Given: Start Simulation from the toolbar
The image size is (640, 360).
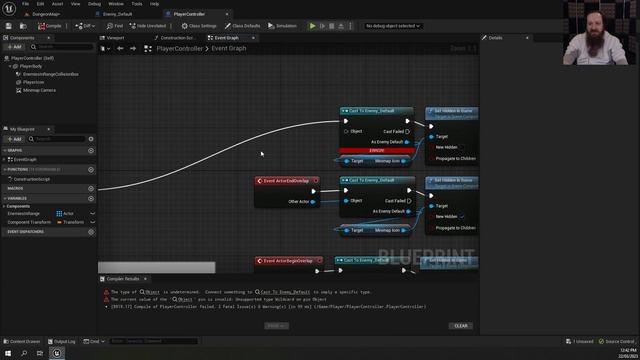Looking at the screenshot, I should [x=282, y=26].
